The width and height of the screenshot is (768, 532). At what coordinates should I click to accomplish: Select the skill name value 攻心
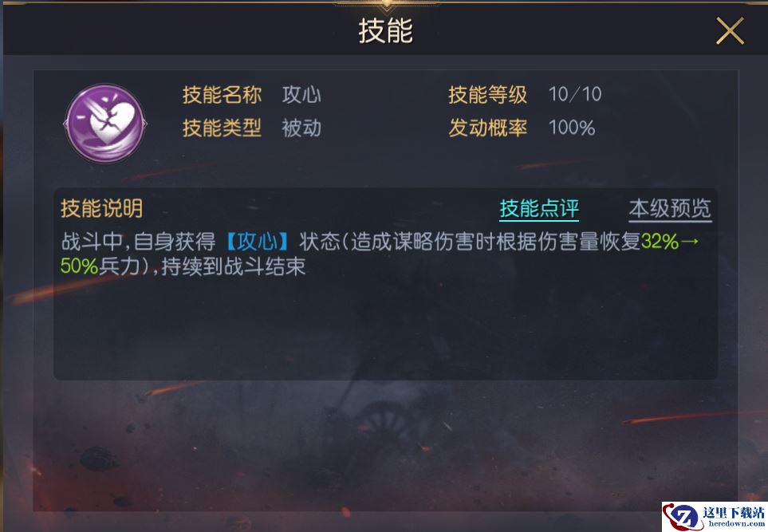click(x=301, y=95)
